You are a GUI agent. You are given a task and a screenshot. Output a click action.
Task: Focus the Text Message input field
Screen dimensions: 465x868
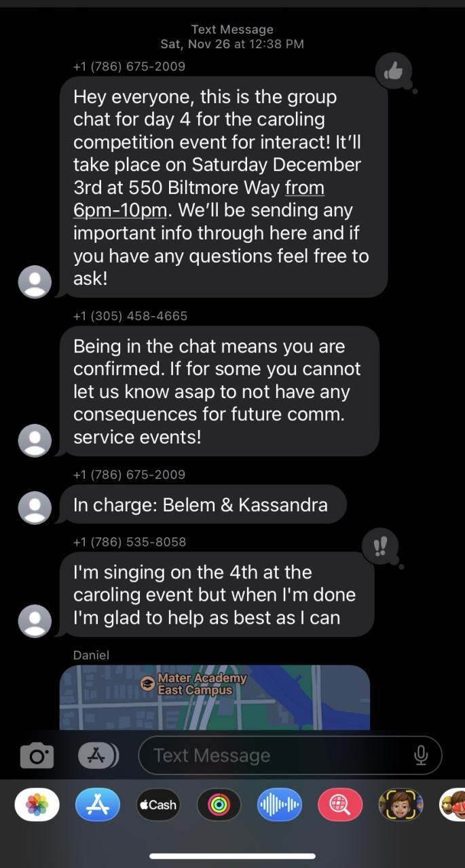click(x=278, y=755)
